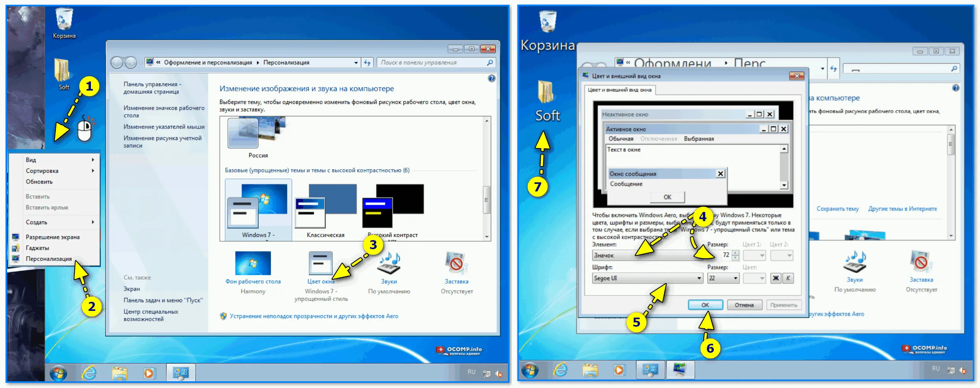Toggle the Italic (К) font button
The image size is (980, 388).
pyautogui.click(x=788, y=278)
